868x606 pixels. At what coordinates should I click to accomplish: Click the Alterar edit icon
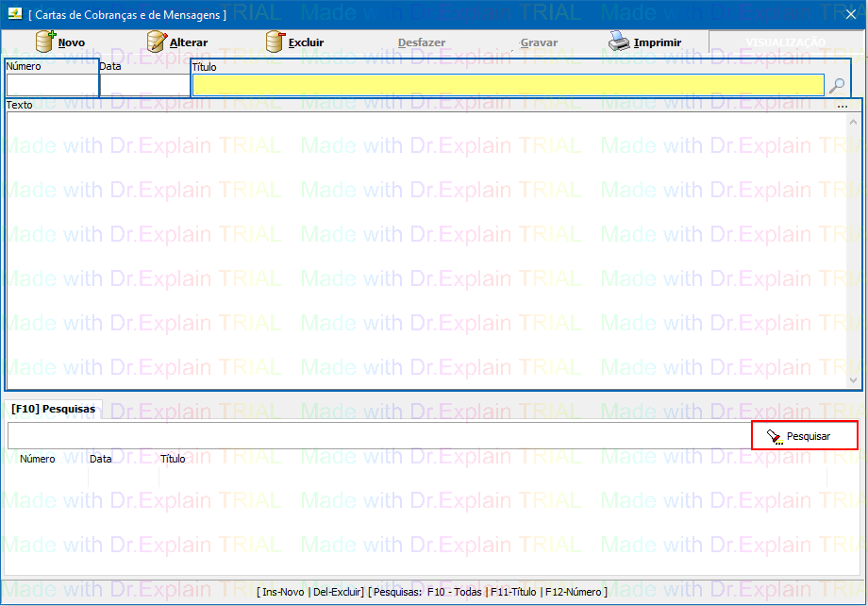pos(157,42)
